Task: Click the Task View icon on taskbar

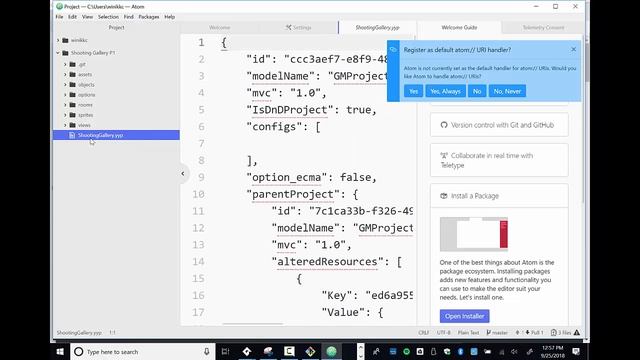Action: (225, 351)
